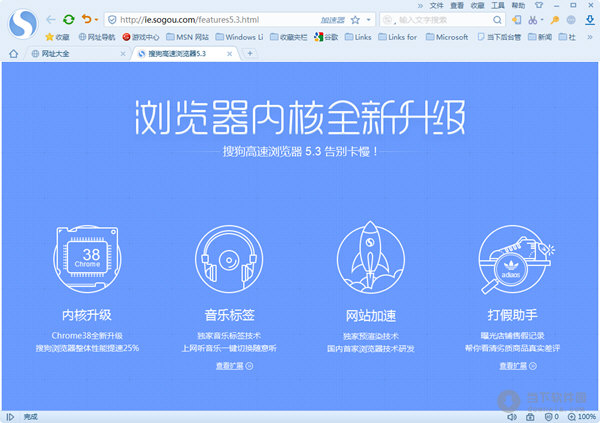Expand the bookmarks bar overflow chevron
This screenshot has height=423, width=600.
(590, 37)
